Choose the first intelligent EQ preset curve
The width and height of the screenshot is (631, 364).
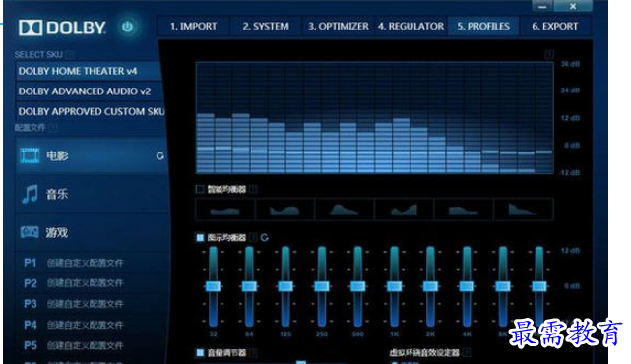click(x=224, y=210)
